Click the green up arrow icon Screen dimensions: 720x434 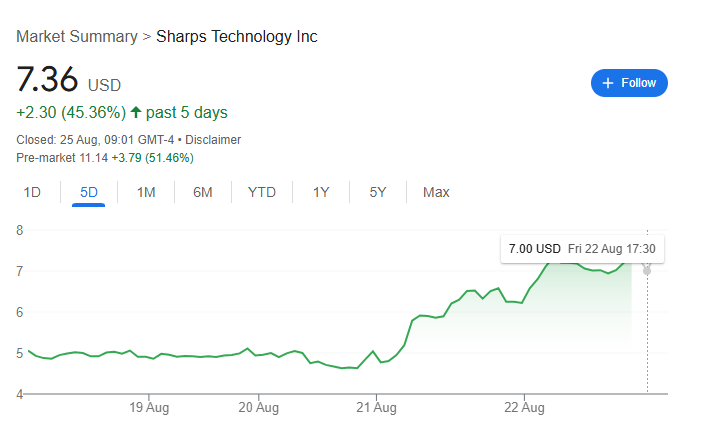(136, 112)
